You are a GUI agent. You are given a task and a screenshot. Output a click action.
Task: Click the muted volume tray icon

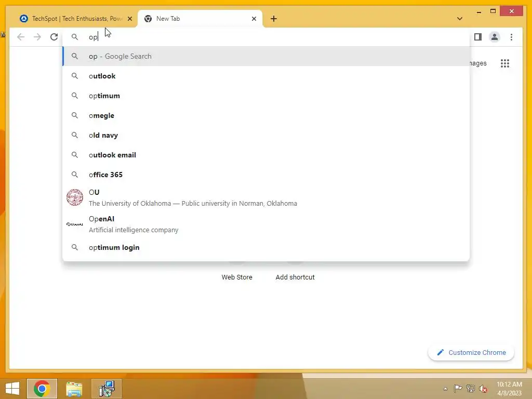coord(483,389)
